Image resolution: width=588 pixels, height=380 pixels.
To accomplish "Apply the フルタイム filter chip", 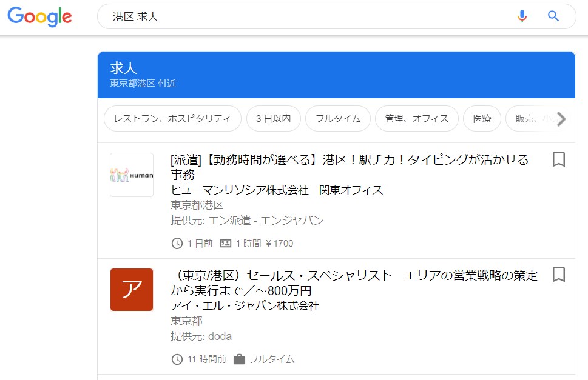I will [337, 119].
